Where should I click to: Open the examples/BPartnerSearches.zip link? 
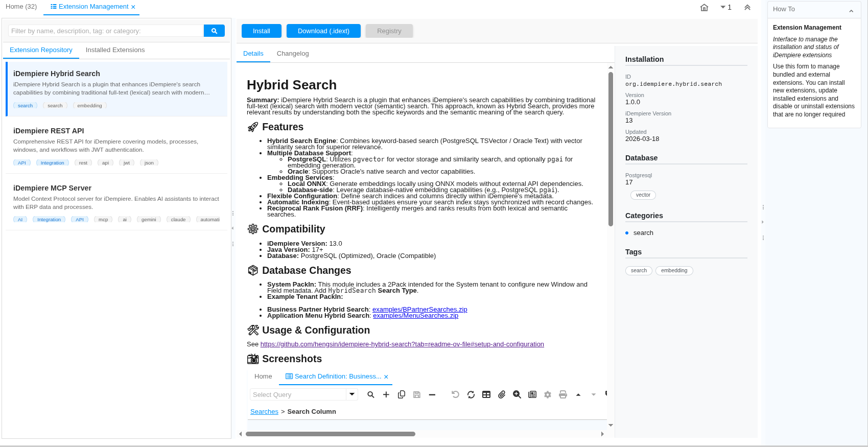[x=420, y=310]
